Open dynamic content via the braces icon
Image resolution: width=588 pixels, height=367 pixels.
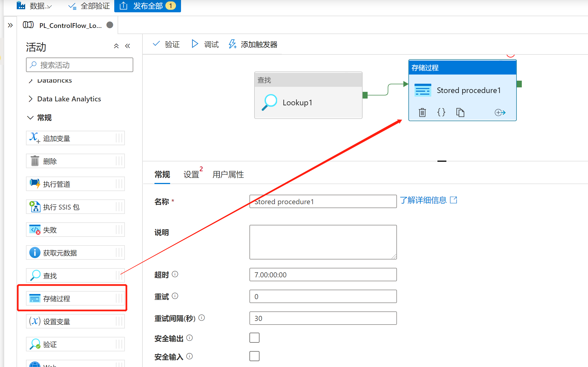pos(441,112)
